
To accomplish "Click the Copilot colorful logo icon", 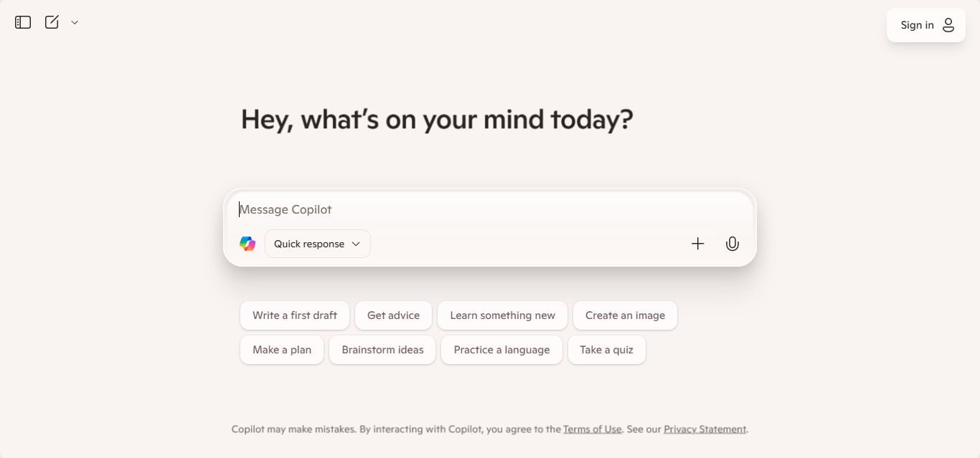I will click(x=248, y=244).
